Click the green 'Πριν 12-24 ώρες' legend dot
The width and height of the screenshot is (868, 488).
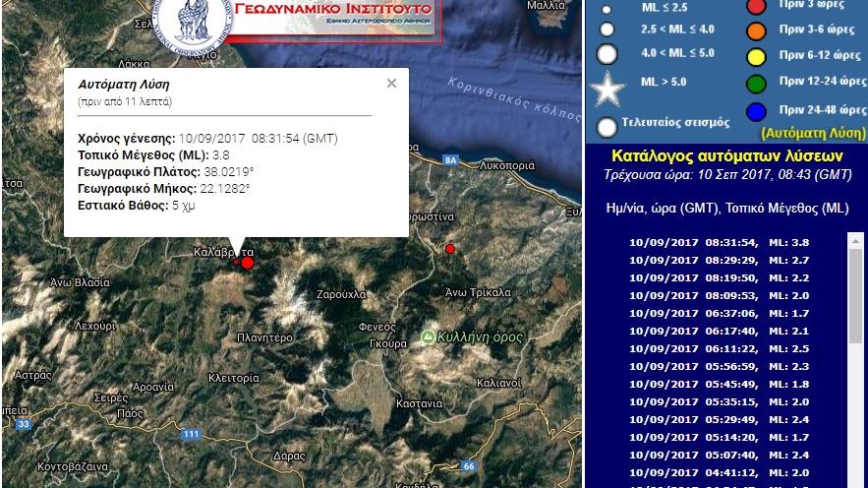[x=756, y=84]
